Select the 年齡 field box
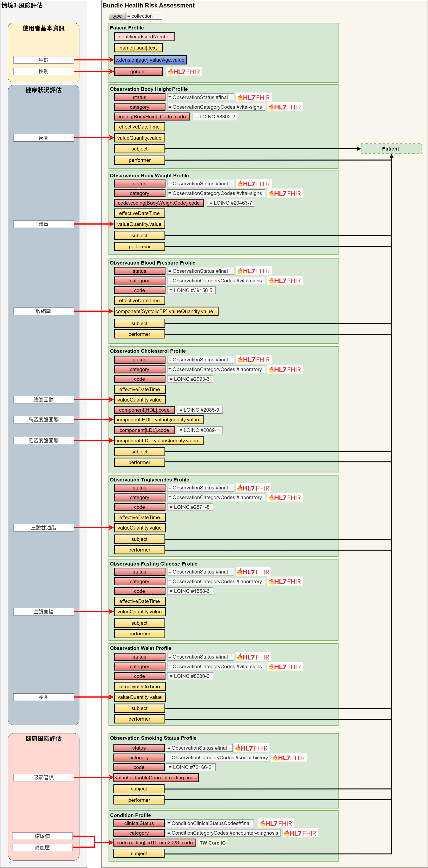This screenshot has height=868, width=428. point(43,60)
